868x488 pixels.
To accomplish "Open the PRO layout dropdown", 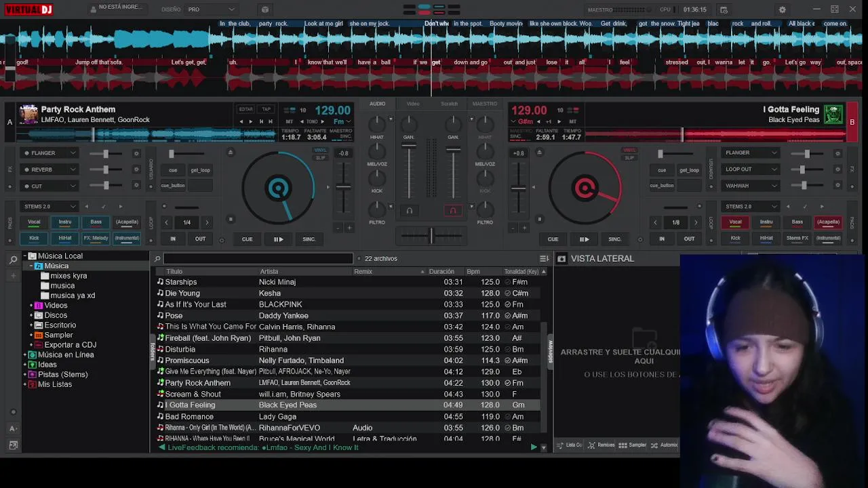I will 211,9.
